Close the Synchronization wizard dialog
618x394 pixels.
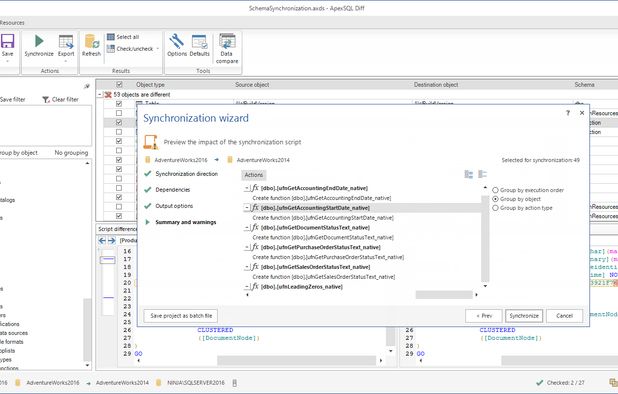582,113
